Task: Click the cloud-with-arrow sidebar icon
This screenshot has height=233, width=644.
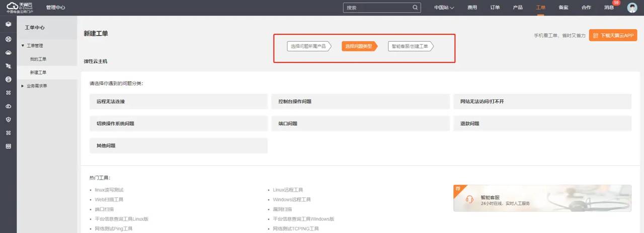Action: (8, 106)
